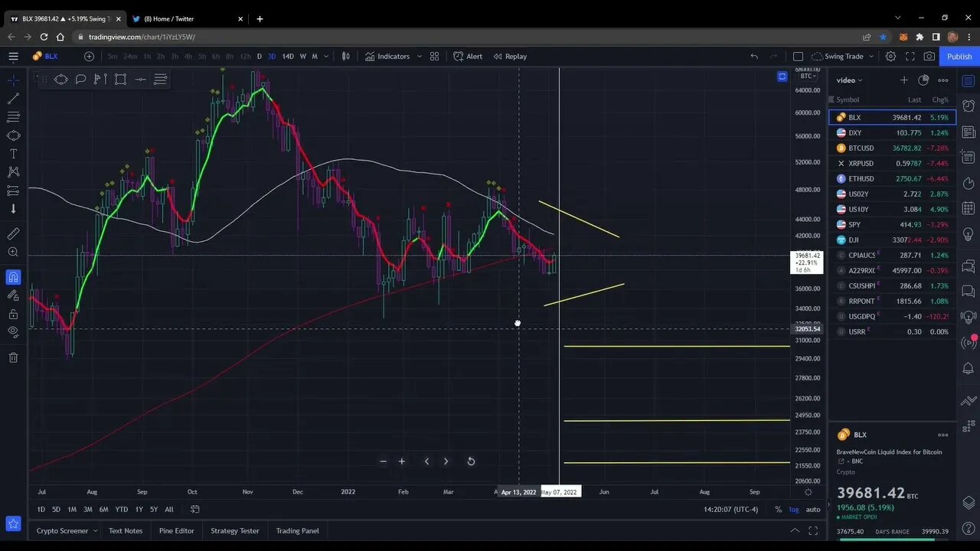Zoom in the chart with plus button
The width and height of the screenshot is (980, 551).
tap(401, 461)
